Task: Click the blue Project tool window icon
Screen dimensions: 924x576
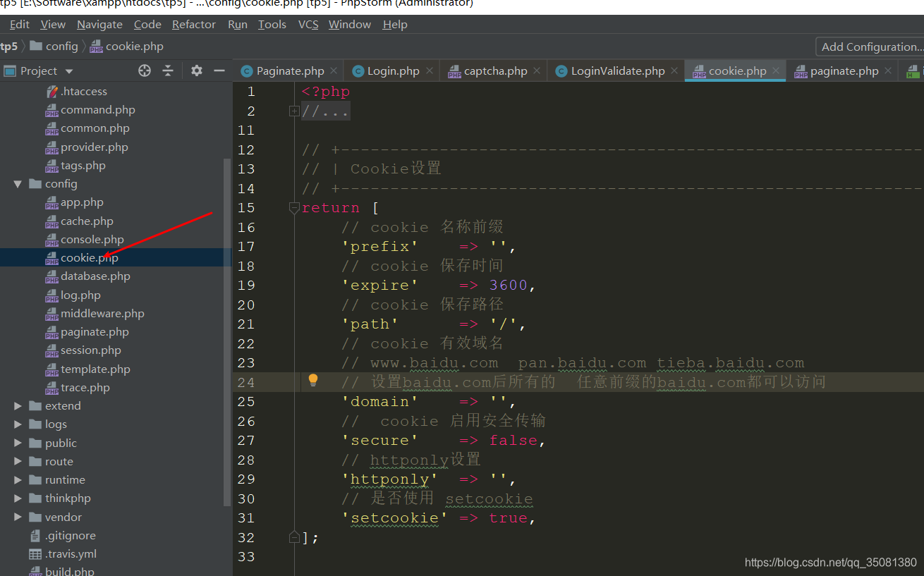Action: coord(10,71)
